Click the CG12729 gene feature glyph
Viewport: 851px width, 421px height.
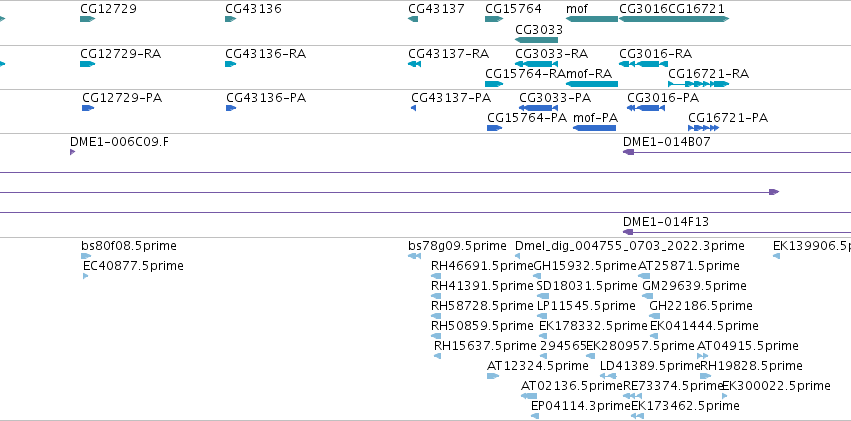tap(87, 19)
